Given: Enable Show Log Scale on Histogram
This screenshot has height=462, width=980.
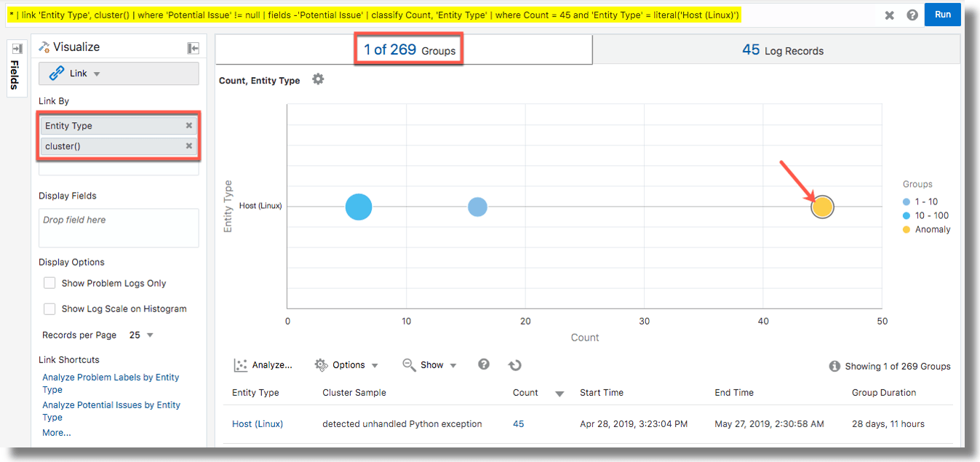Looking at the screenshot, I should tap(49, 308).
